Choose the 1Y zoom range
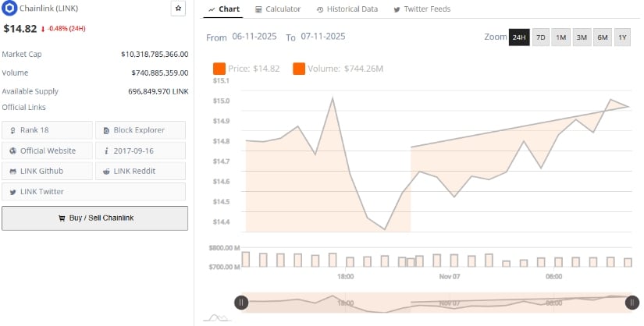This screenshot has height=326, width=644. tap(622, 37)
